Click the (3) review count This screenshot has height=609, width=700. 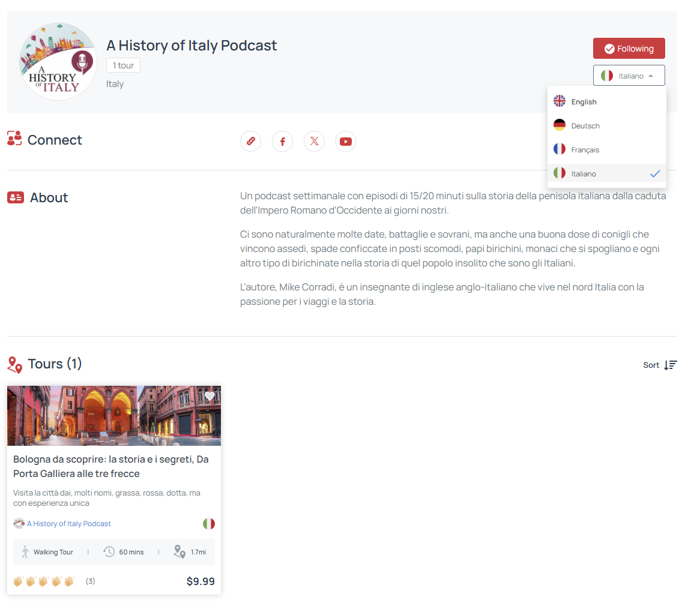tap(90, 581)
